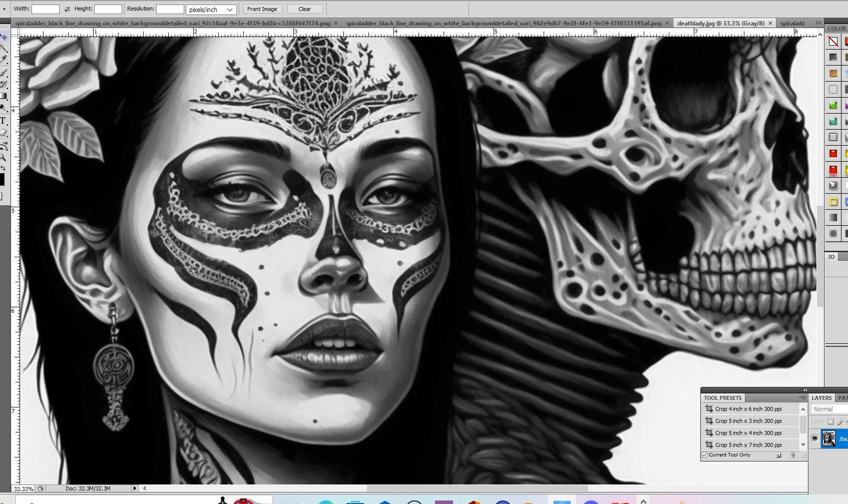Click the Front Image button

262,9
